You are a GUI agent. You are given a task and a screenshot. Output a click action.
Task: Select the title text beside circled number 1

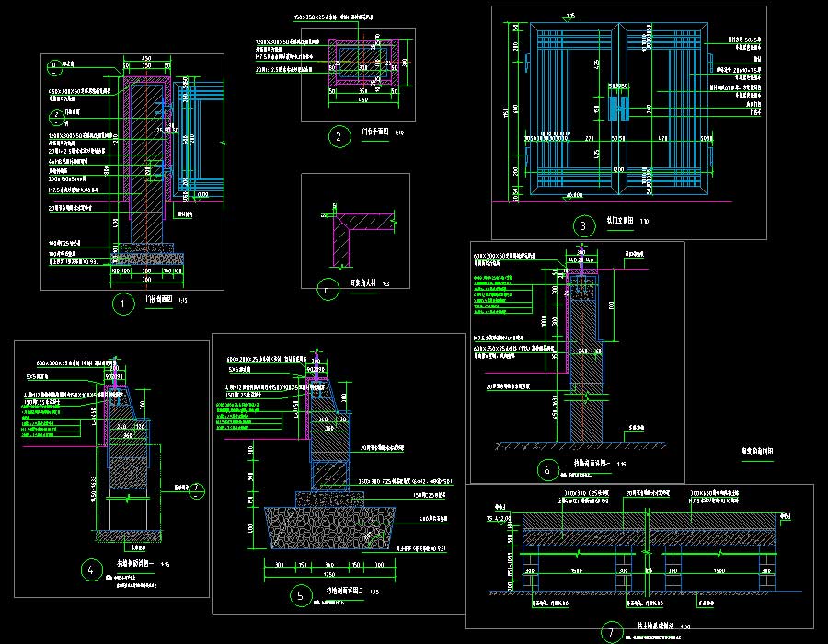[159, 299]
